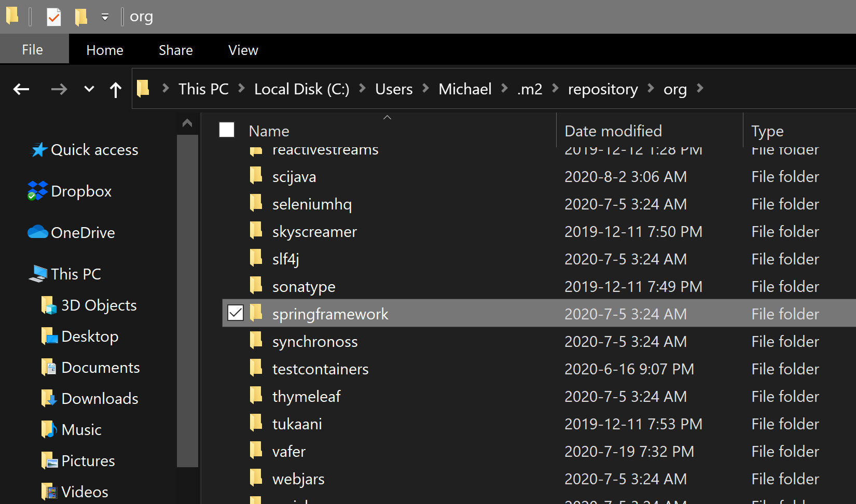Expand chevron after .m2 in breadcrumb
The width and height of the screenshot is (856, 504).
tap(556, 89)
